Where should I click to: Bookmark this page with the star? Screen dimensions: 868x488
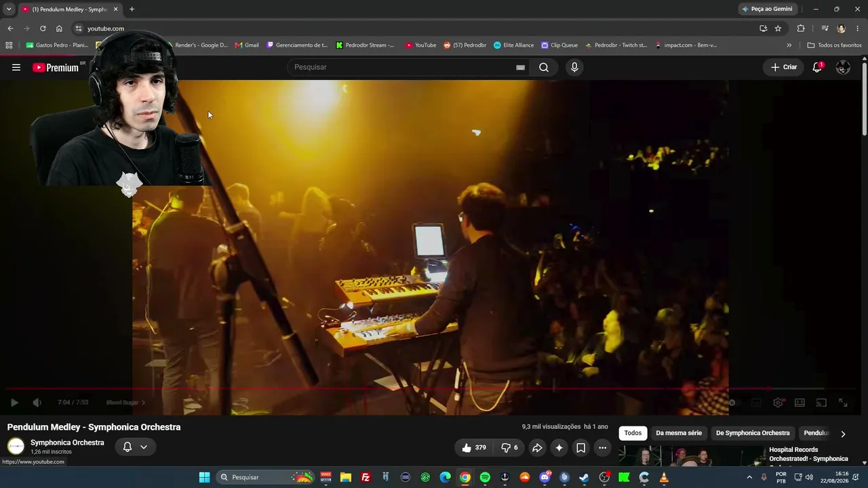pos(778,28)
